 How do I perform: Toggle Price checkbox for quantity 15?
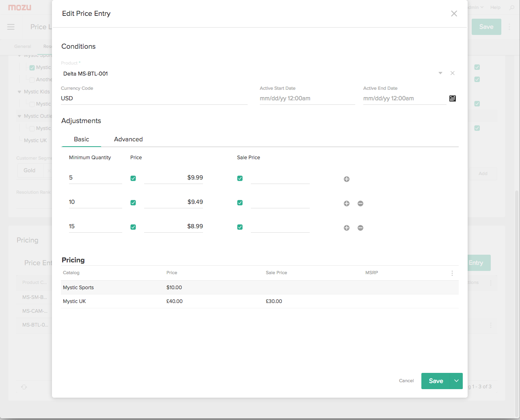point(133,227)
